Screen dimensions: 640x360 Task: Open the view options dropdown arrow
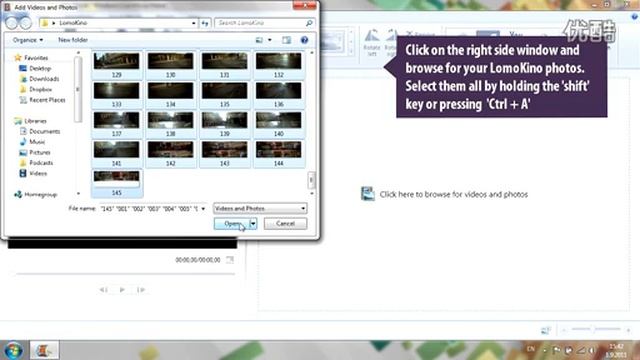(269, 40)
